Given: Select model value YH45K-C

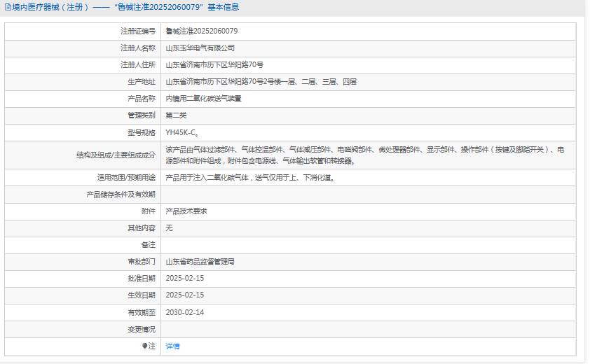Looking at the screenshot, I should point(182,133).
